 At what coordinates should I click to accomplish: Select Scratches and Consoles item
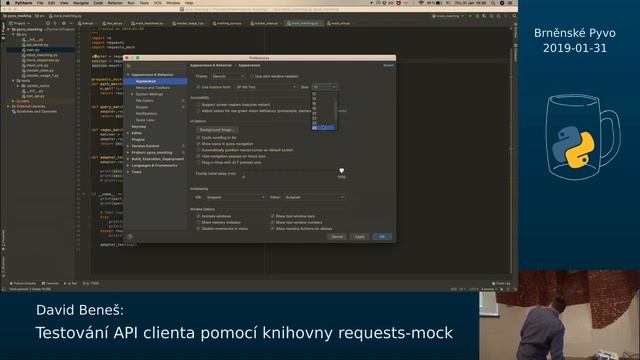35,111
